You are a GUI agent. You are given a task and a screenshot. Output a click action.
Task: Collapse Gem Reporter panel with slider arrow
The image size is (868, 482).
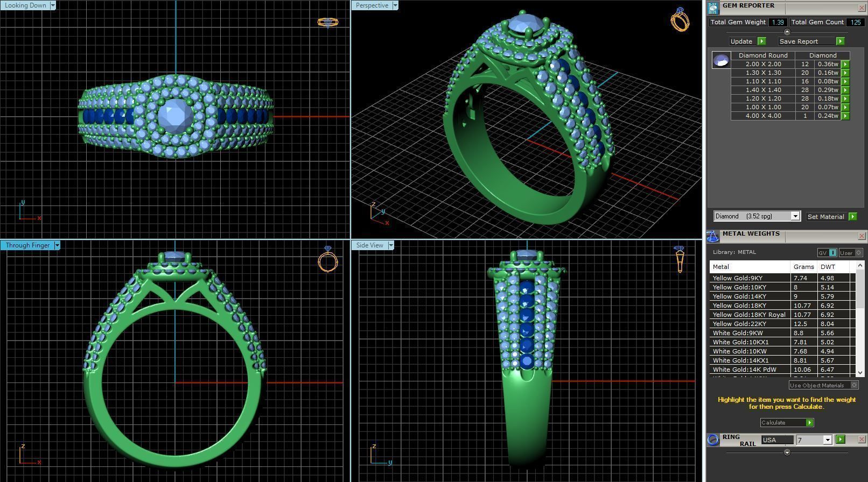(787, 32)
